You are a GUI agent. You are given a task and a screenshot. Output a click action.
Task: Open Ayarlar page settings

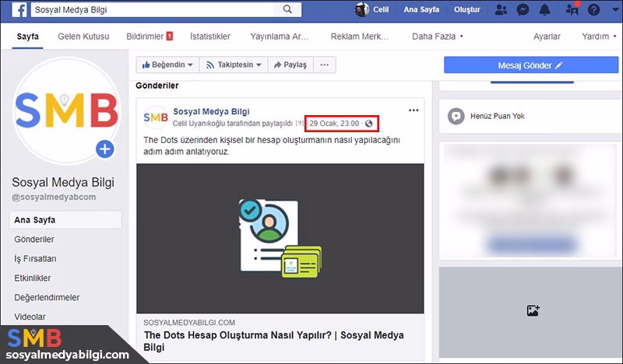[x=547, y=37]
